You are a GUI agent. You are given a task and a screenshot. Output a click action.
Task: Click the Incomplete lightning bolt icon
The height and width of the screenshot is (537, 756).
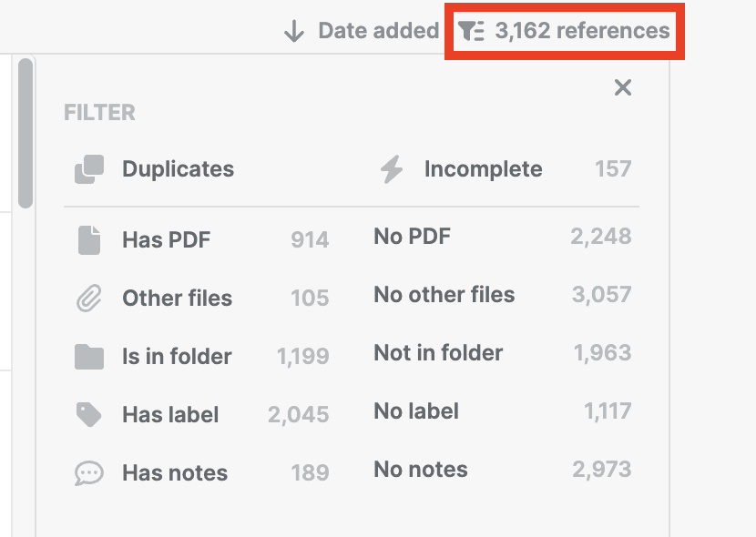point(392,169)
